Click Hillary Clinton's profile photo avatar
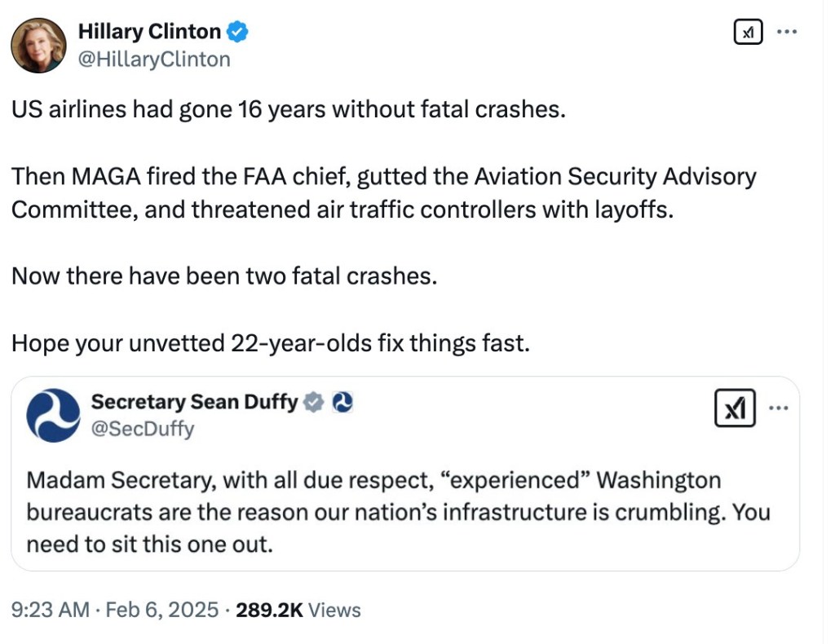The width and height of the screenshot is (835, 644). pyautogui.click(x=38, y=45)
